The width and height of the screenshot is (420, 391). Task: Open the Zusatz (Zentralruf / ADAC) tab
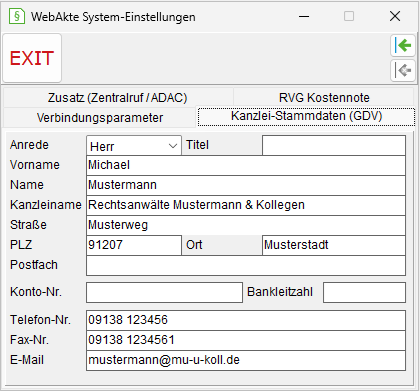(x=118, y=98)
